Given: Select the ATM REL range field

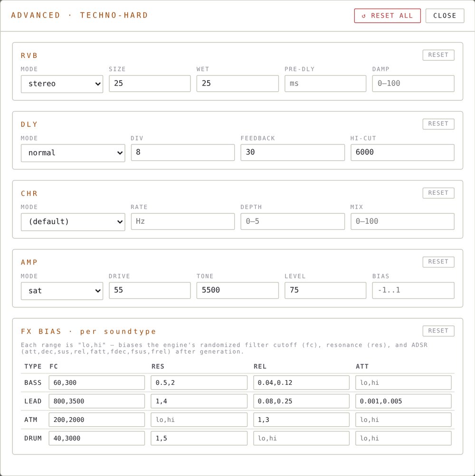Looking at the screenshot, I should tap(302, 419).
